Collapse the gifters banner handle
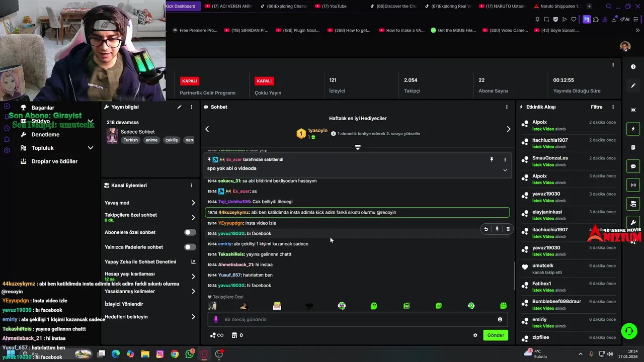 click(358, 147)
